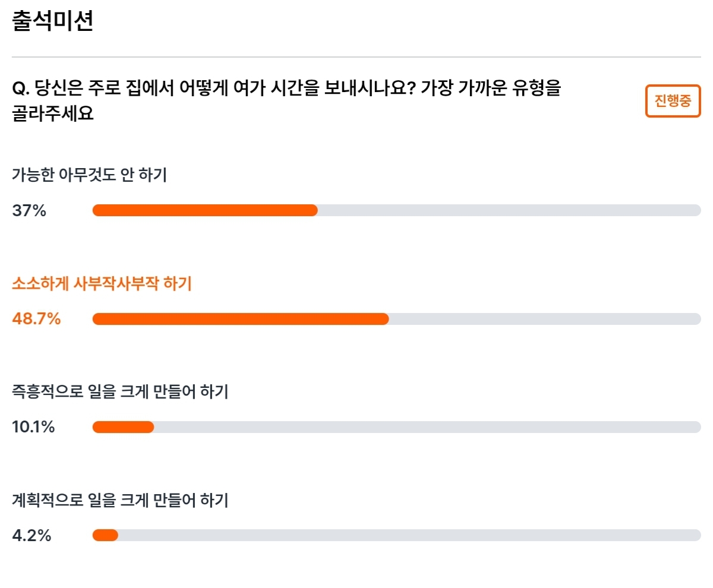This screenshot has width=713, height=588.
Task: Click the 37% orange progress bar fill
Action: pyautogui.click(x=205, y=210)
